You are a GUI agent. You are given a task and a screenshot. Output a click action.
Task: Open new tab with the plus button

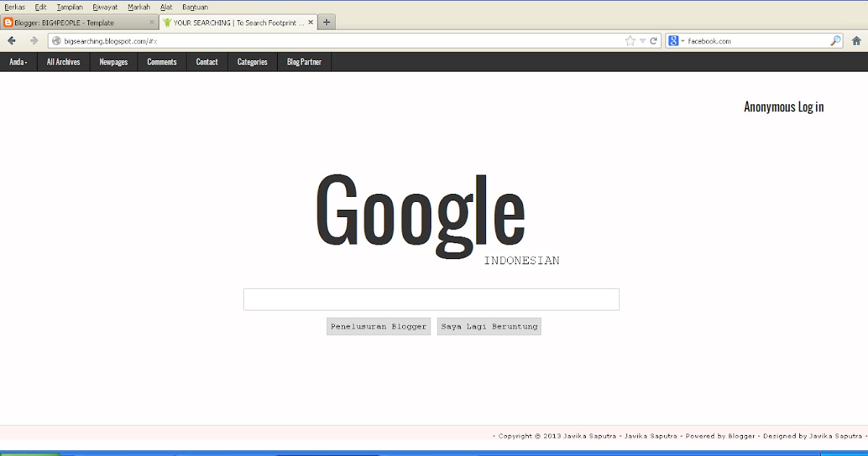pyautogui.click(x=326, y=22)
